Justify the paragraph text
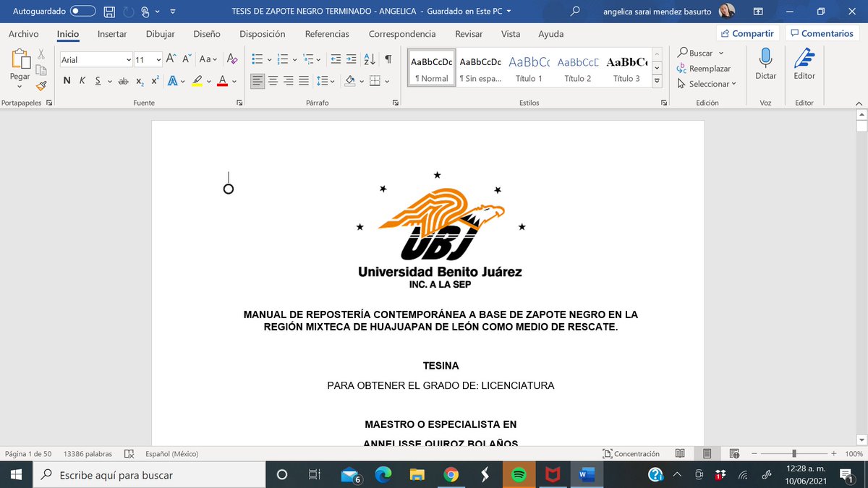 (x=304, y=81)
